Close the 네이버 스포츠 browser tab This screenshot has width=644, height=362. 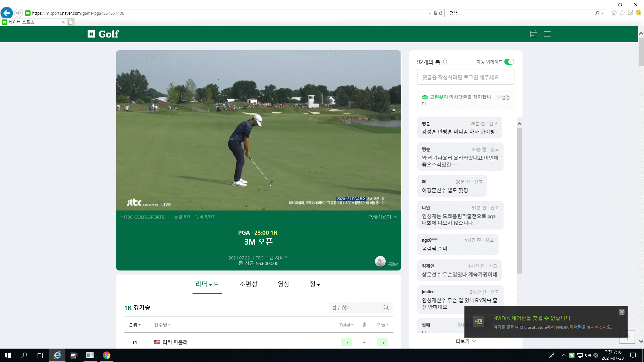click(x=63, y=22)
